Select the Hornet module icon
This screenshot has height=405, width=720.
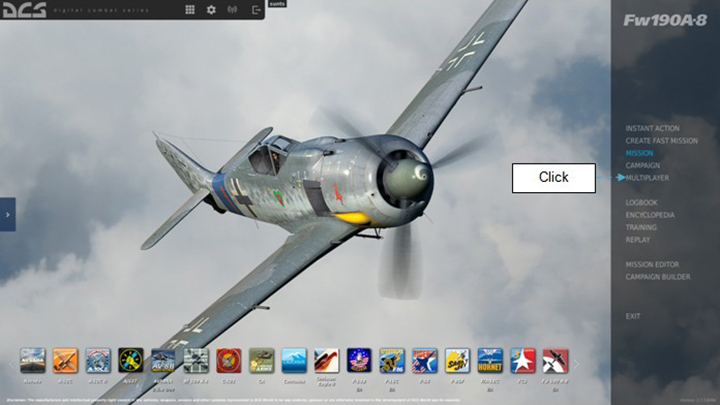[x=490, y=360]
